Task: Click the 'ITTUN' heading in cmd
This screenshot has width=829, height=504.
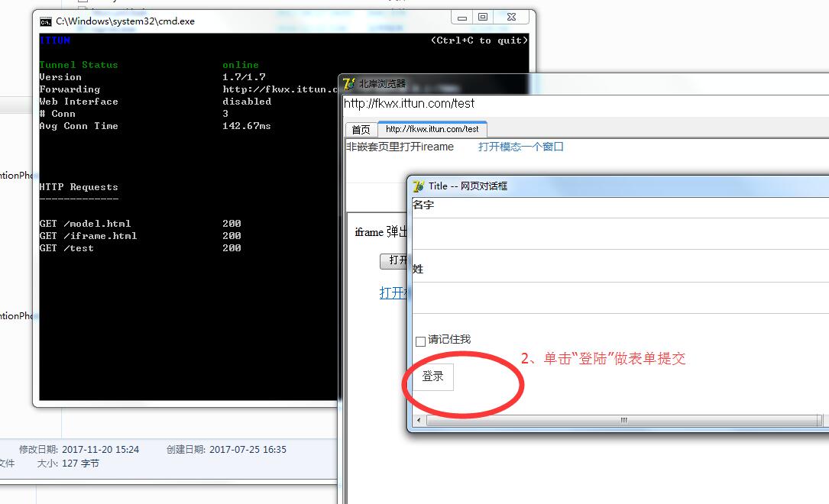Action: (54, 40)
